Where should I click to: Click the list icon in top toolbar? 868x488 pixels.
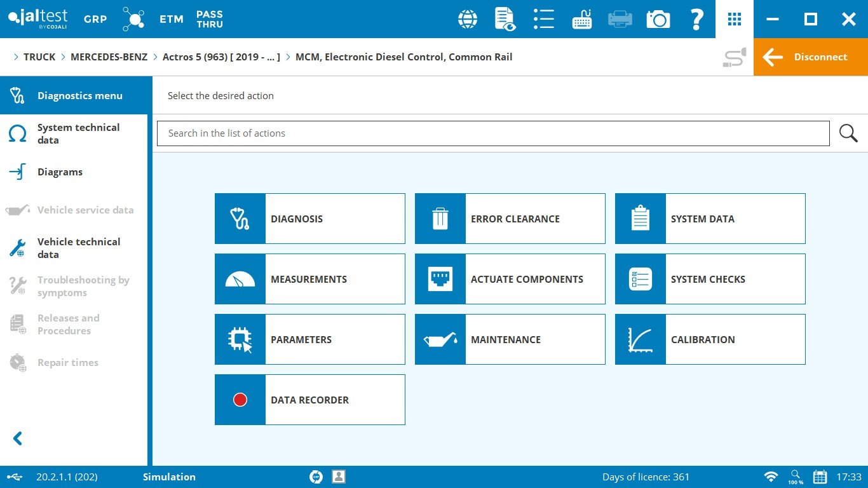(x=543, y=19)
